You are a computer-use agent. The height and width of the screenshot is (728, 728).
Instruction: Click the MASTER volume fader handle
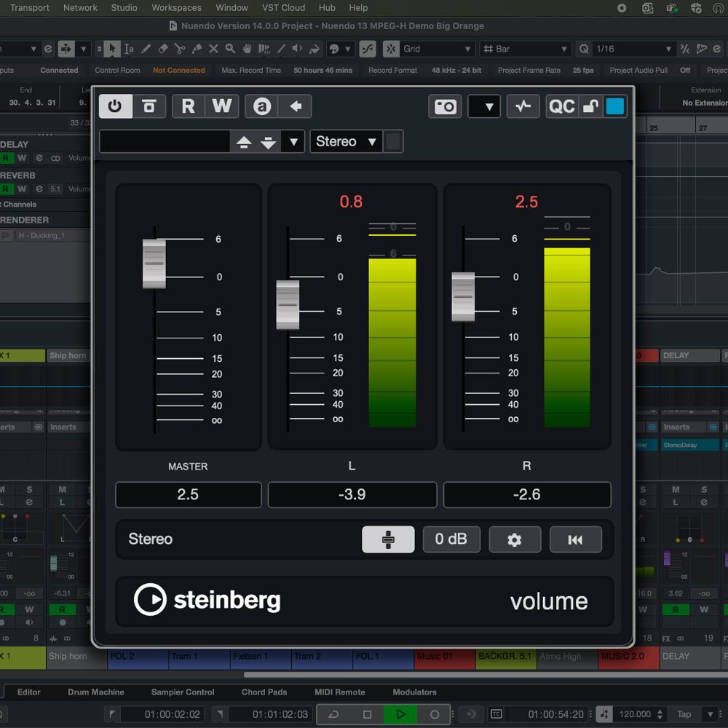(154, 263)
